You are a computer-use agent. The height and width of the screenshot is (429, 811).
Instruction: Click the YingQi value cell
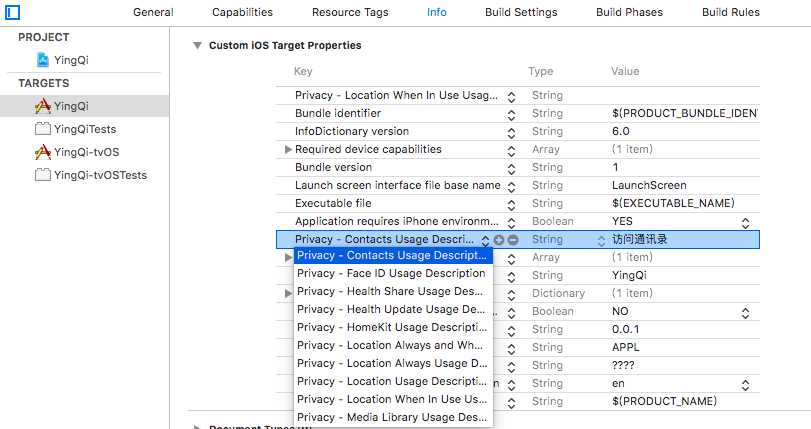pyautogui.click(x=629, y=275)
